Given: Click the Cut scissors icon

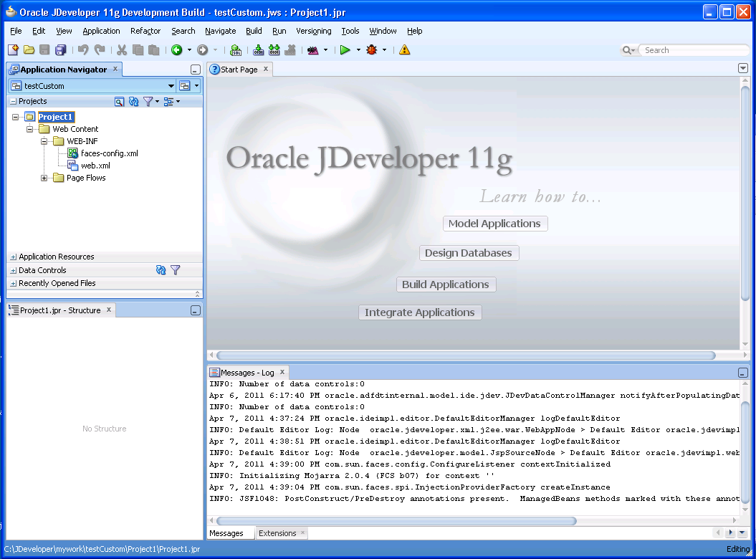Looking at the screenshot, I should click(x=122, y=49).
